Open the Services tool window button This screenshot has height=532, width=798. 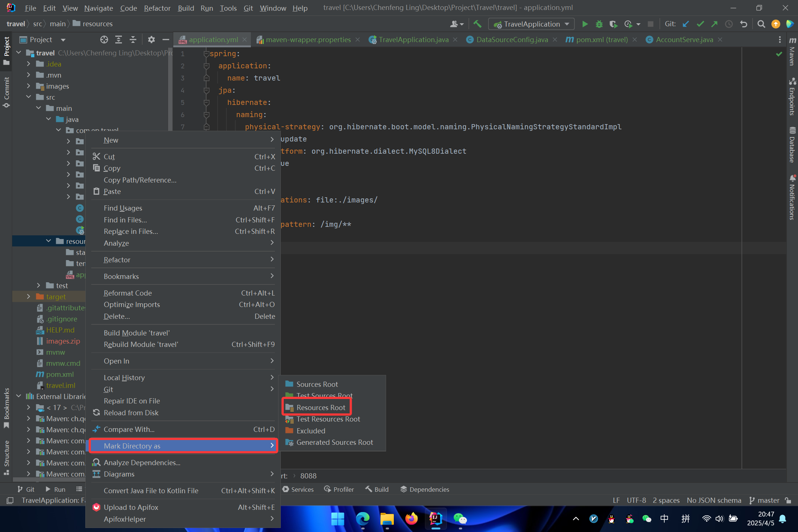[x=298, y=489]
